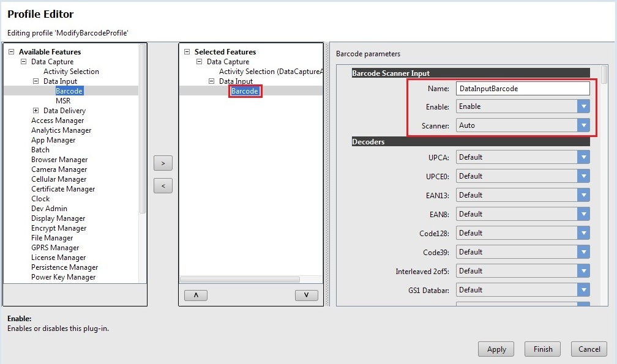This screenshot has height=364, width=617.
Task: Select Camera Manager in Available Features
Action: coord(59,169)
